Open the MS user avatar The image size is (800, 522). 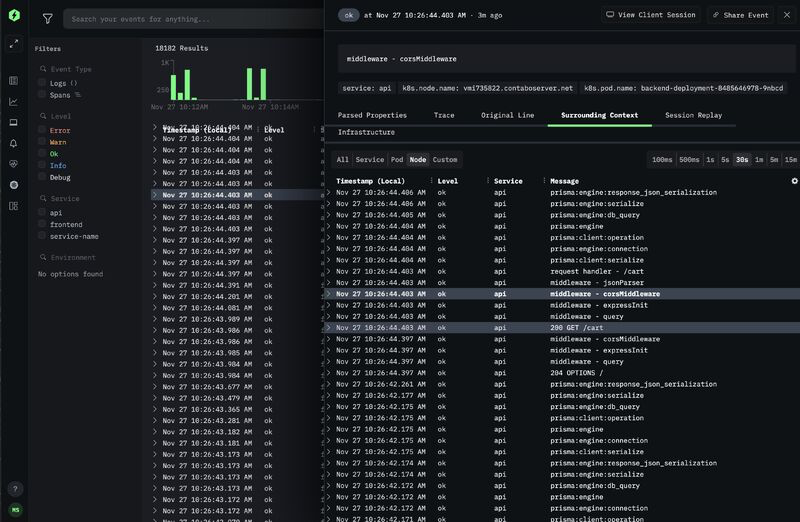coord(15,510)
